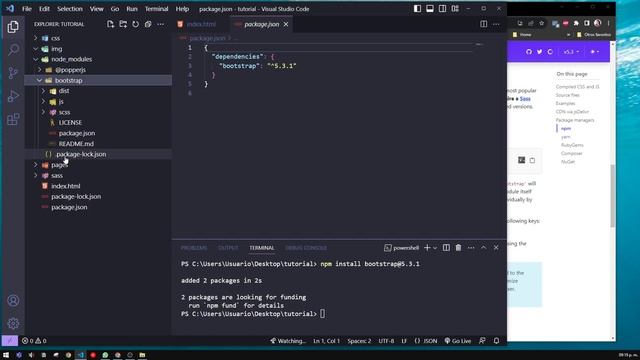
Task: Open LICENSE file in bootstrap folder
Action: tap(70, 122)
